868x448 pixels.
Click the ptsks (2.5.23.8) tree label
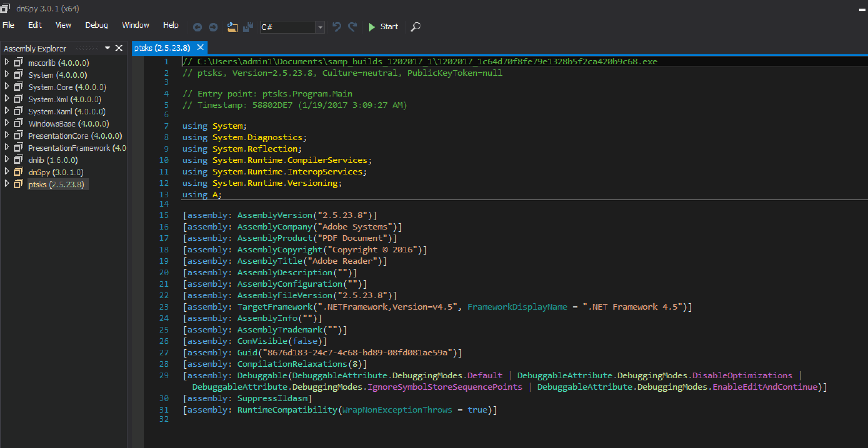pos(56,184)
